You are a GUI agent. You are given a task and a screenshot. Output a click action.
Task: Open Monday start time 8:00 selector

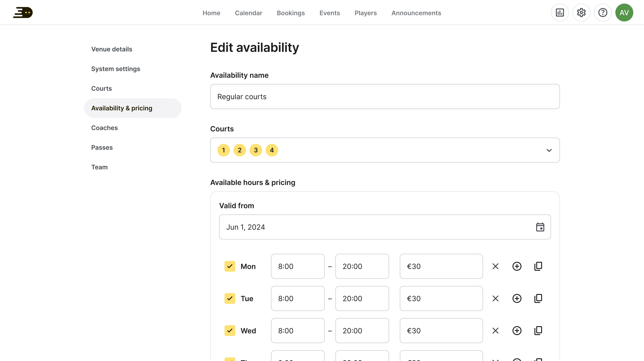(x=298, y=266)
